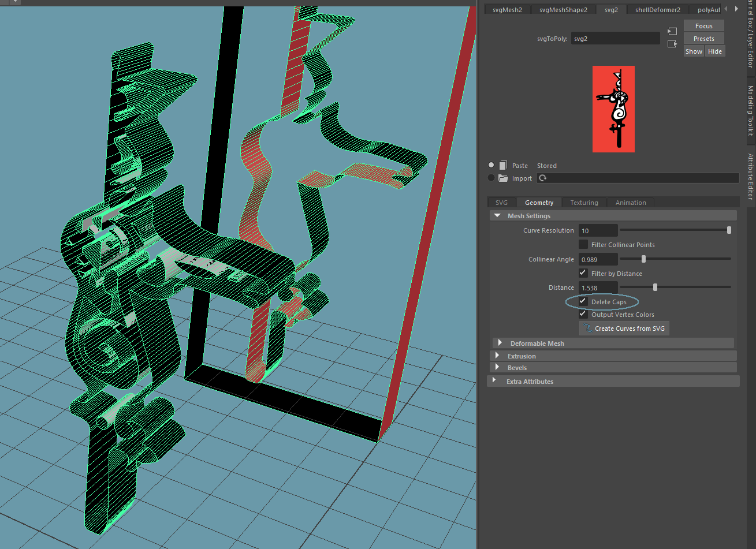Image resolution: width=756 pixels, height=549 pixels.
Task: Click the output connection icon below it
Action: [672, 44]
